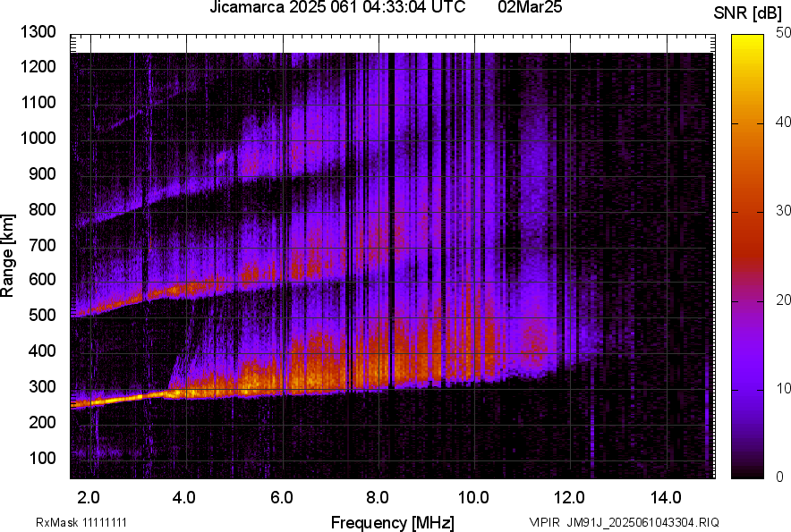Screen dimensions: 791x532
Task: Click the Jicamarca timestamp title text
Action: coord(336,8)
